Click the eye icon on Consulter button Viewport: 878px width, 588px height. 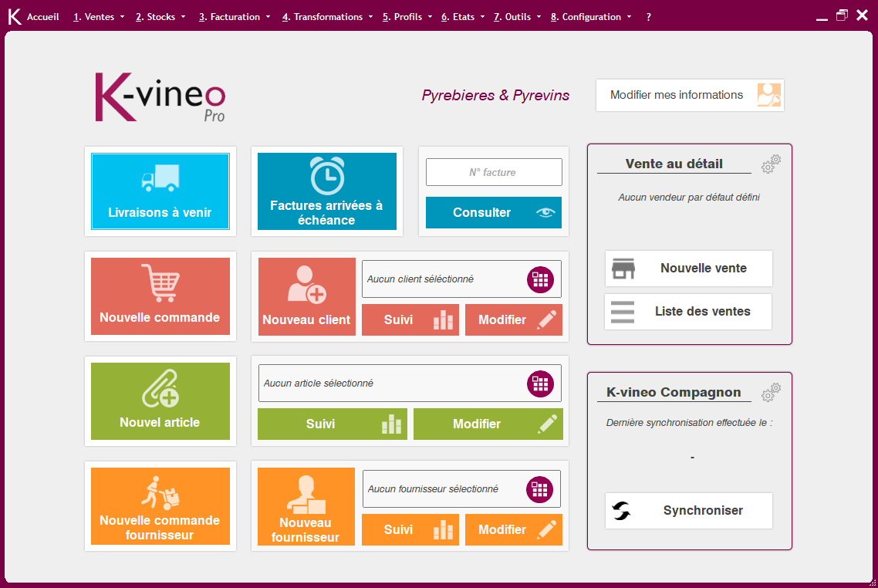click(x=545, y=212)
